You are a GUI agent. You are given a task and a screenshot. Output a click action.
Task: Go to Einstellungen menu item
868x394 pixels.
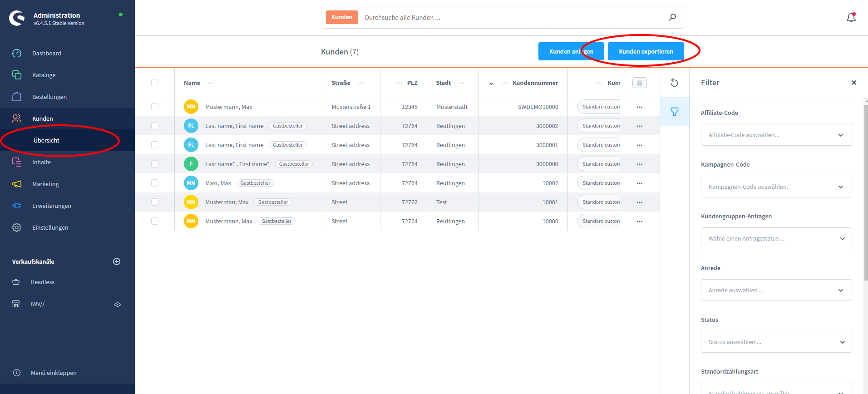tap(50, 227)
